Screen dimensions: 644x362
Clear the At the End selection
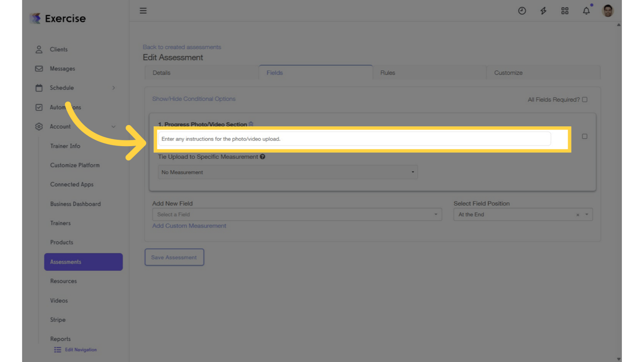(x=578, y=215)
